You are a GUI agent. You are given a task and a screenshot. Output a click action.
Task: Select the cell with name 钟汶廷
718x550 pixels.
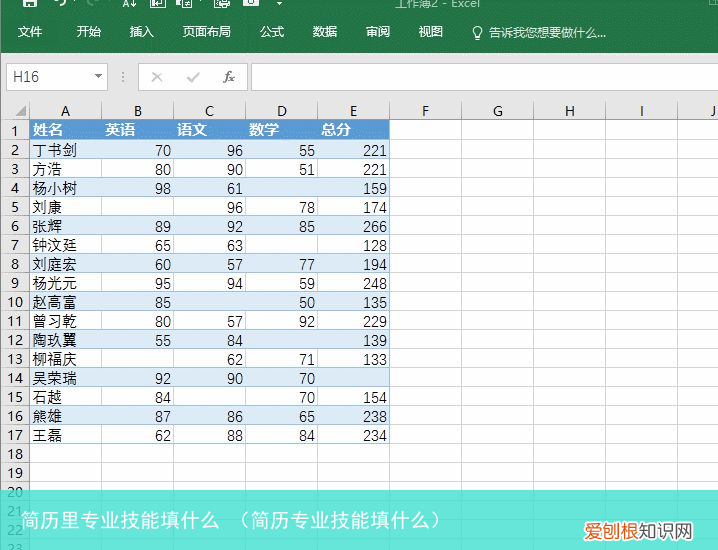(65, 245)
